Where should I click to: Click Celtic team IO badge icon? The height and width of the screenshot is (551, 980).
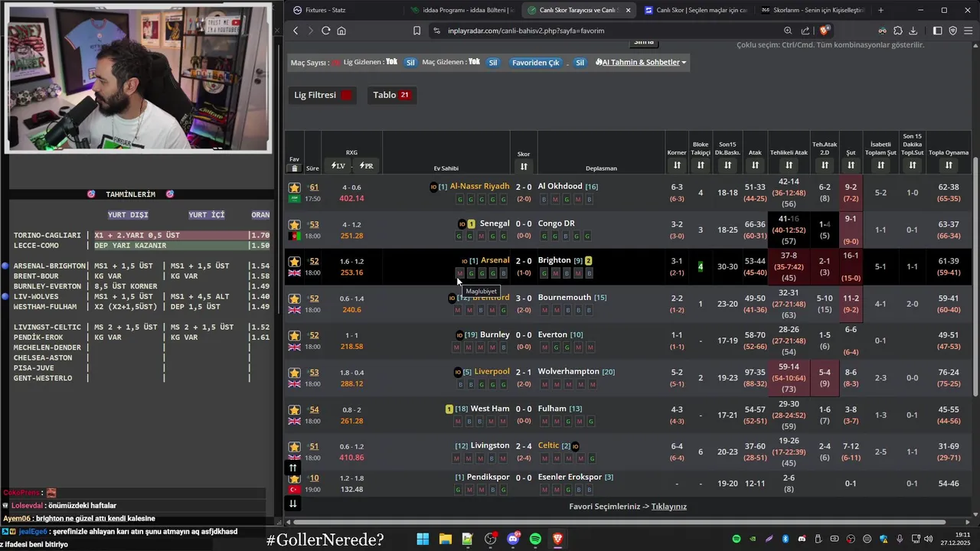575,446
